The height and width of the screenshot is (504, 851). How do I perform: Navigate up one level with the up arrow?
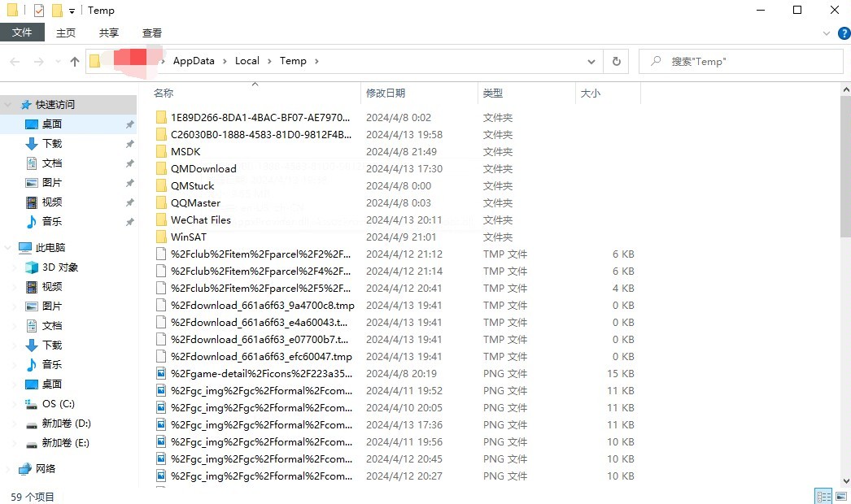74,61
